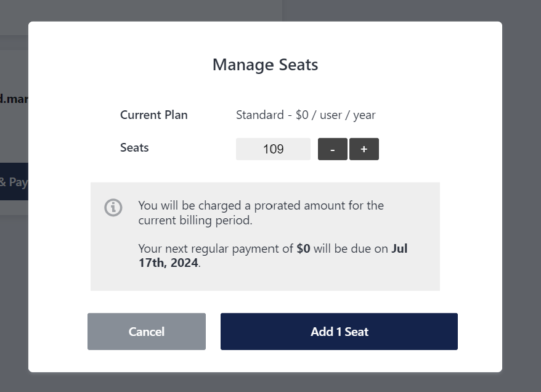Viewport: 541px width, 392px height.
Task: Click the truncated '.mar' text behind the dialog
Action: coord(14,99)
